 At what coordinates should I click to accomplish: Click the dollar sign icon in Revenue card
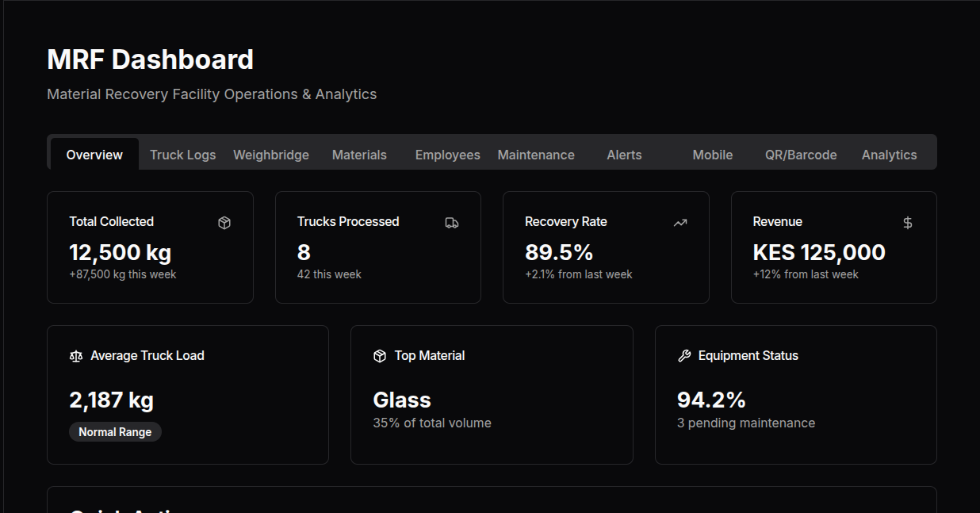(908, 223)
